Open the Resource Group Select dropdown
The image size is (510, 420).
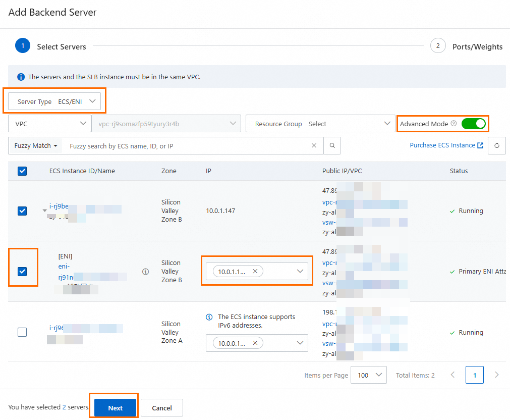tap(320, 124)
